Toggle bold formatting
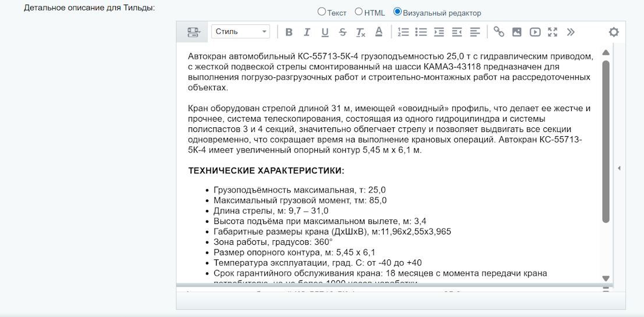Image resolution: width=644 pixels, height=317 pixels. point(289,32)
